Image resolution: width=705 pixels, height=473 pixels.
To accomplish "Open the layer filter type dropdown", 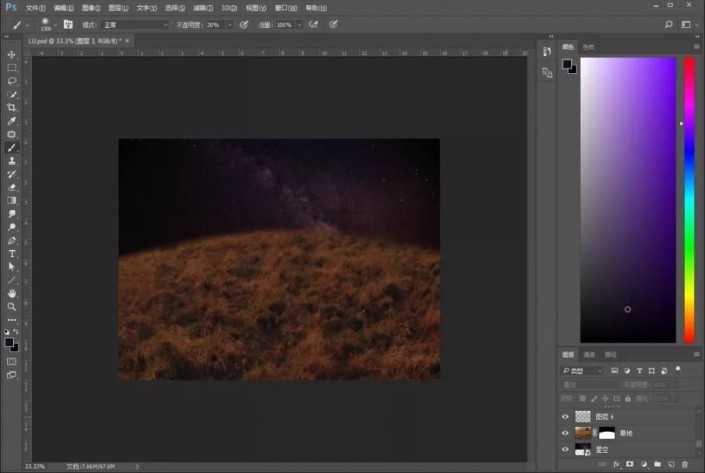I will point(583,370).
